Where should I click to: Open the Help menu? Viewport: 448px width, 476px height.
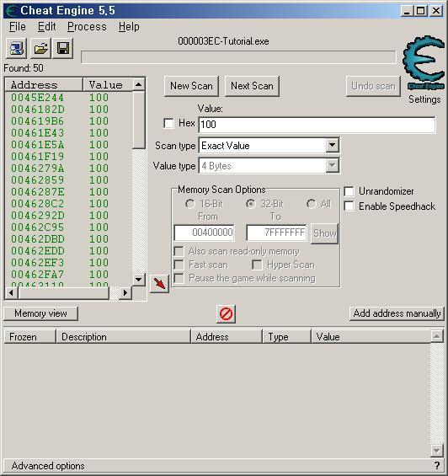[129, 27]
